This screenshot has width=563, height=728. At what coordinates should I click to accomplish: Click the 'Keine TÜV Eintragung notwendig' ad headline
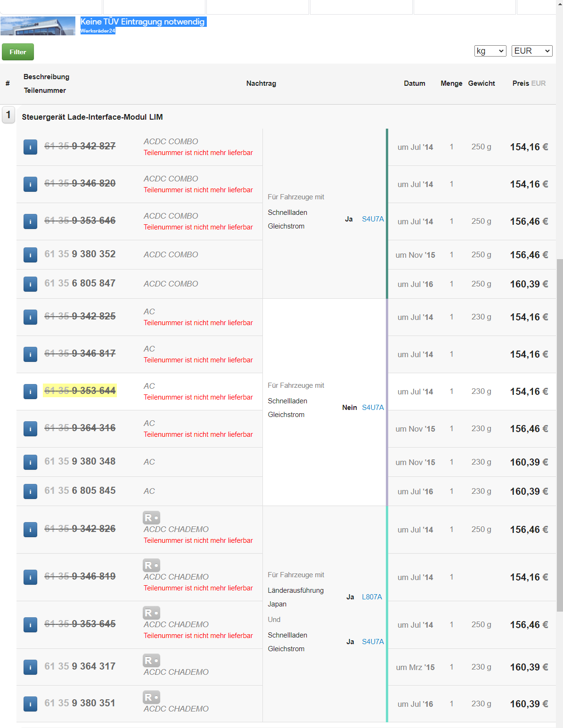click(143, 22)
